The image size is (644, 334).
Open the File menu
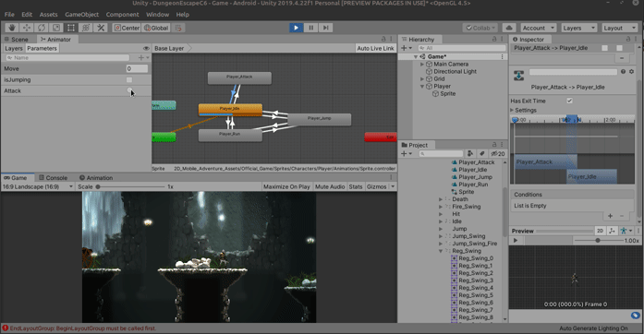coord(9,15)
